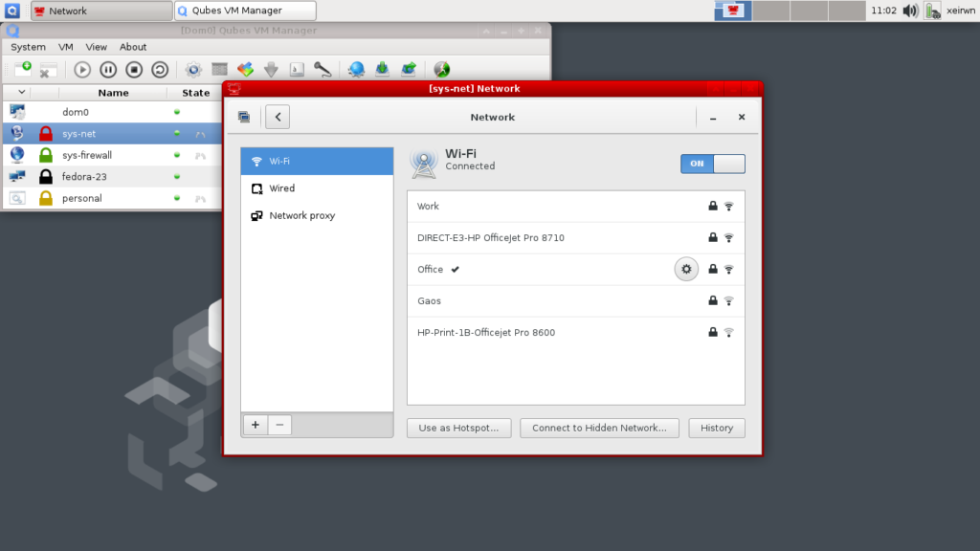The height and width of the screenshot is (551, 980).
Task: Select HP-Print-1B-Officejet Pro 8600 network
Action: (x=575, y=332)
